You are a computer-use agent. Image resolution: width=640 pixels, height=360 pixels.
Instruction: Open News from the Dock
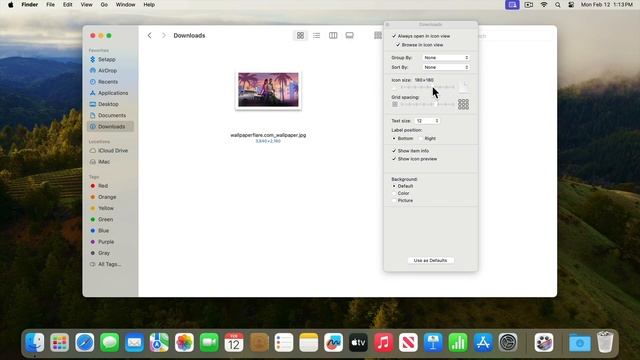coord(408,342)
